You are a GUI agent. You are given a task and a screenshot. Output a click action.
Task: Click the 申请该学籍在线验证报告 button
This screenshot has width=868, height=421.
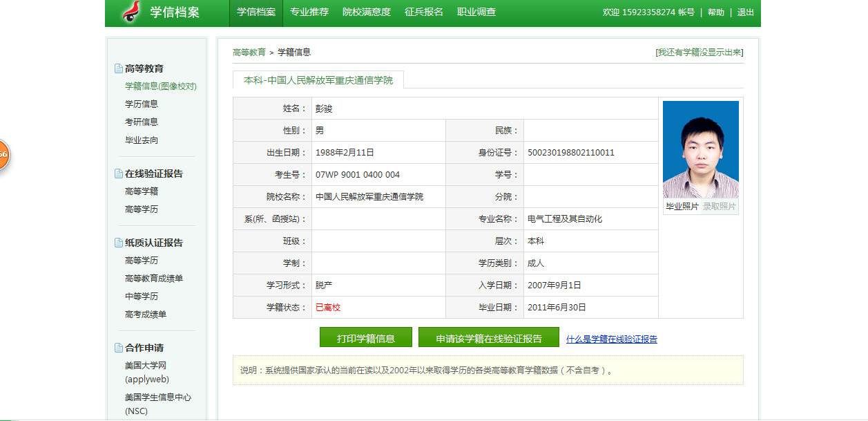click(x=488, y=338)
